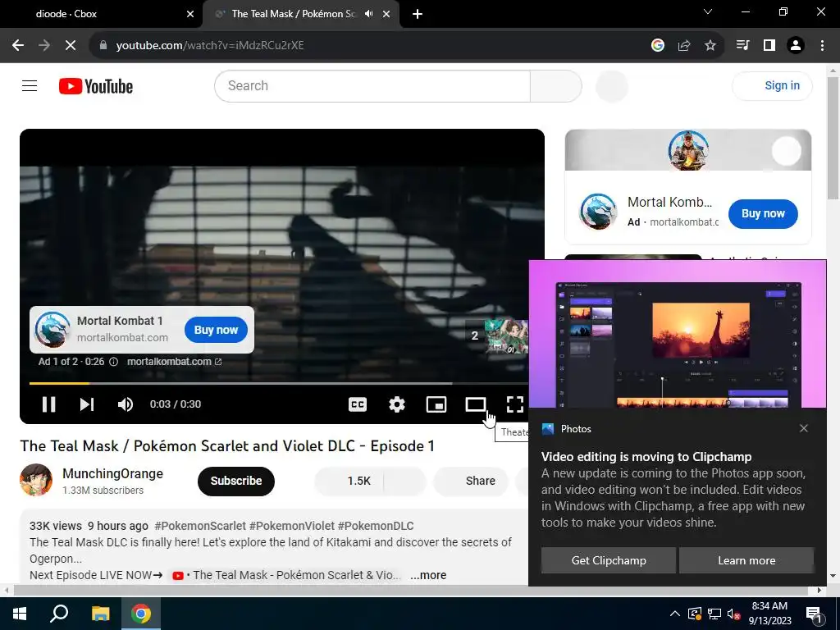Subscribe to MunchingOrange channel

(236, 481)
